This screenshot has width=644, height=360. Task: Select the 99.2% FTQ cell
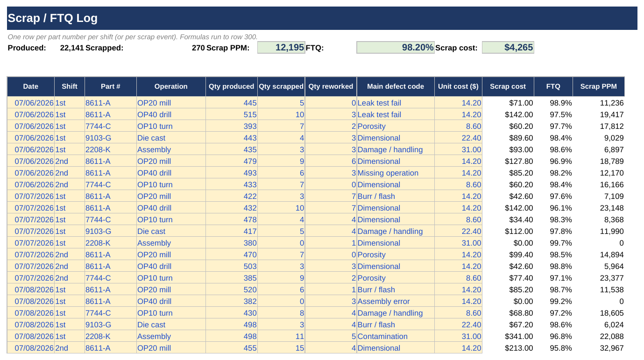point(553,301)
